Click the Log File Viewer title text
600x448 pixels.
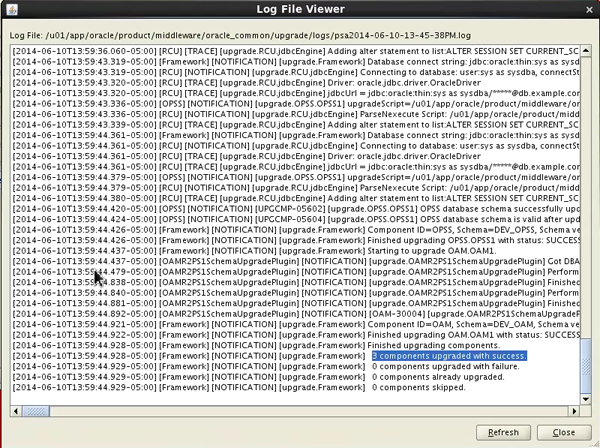click(300, 9)
